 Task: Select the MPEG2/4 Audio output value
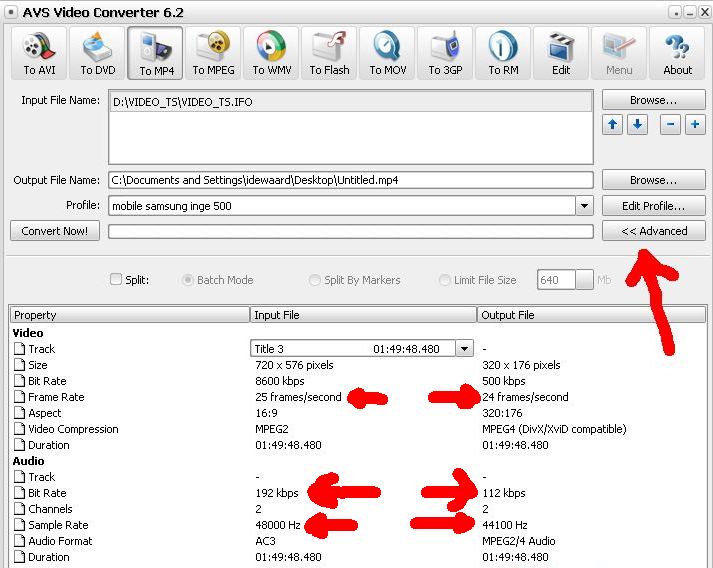518,541
